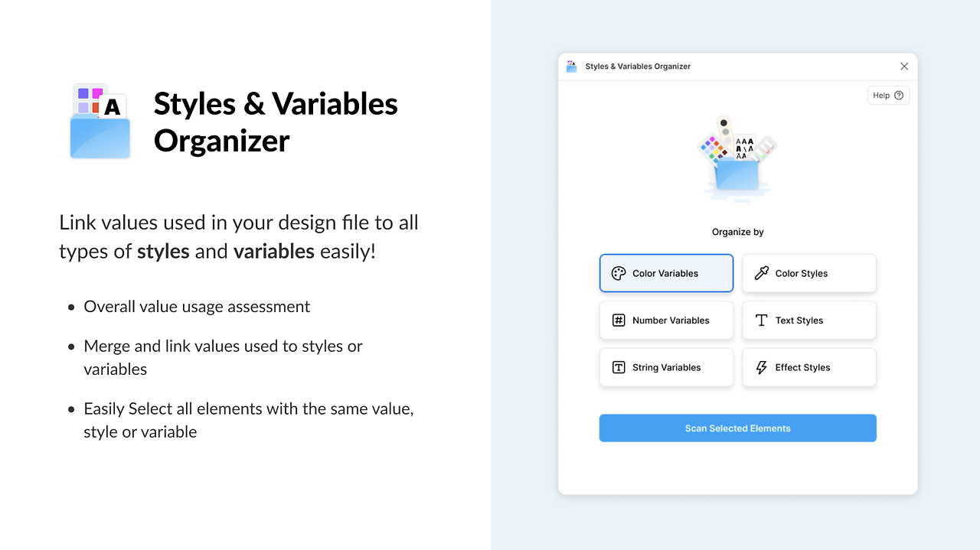Click the Styles & Variables Organizer window title
The height and width of the screenshot is (550, 980).
(x=638, y=67)
